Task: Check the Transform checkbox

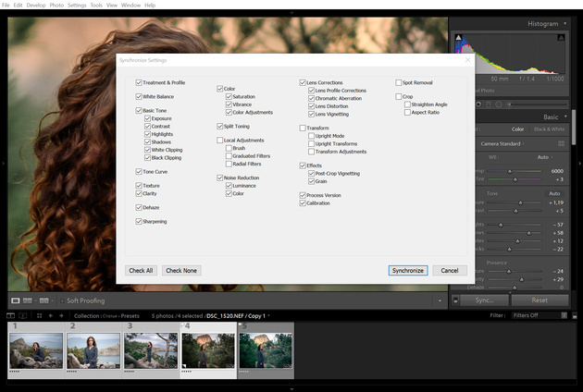Action: [303, 128]
